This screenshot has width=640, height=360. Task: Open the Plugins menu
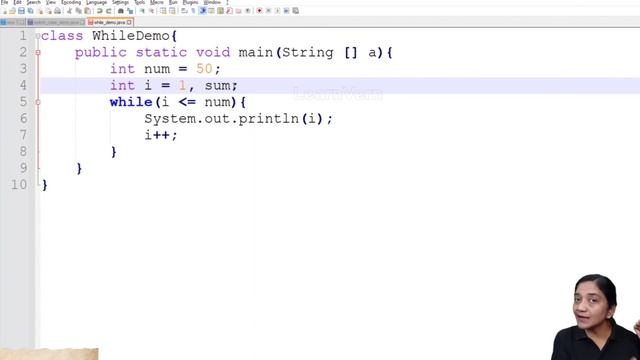tap(190, 2)
